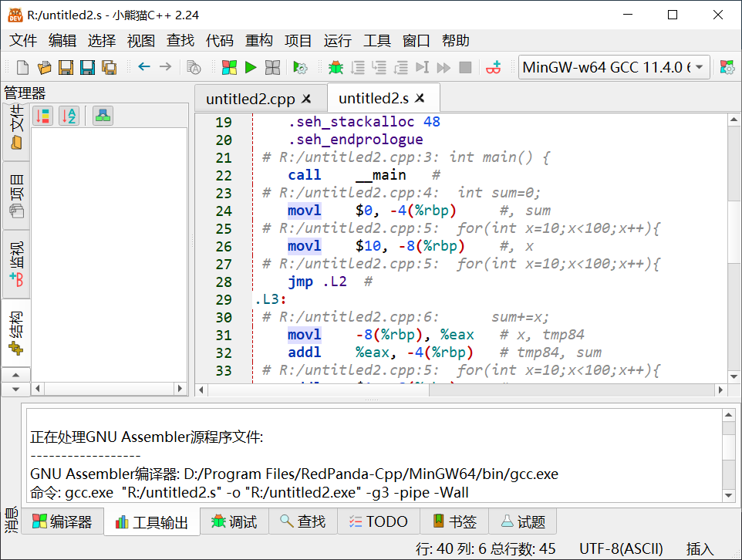The width and height of the screenshot is (742, 560).
Task: Open the 调试 bottom tab
Action: 234,521
